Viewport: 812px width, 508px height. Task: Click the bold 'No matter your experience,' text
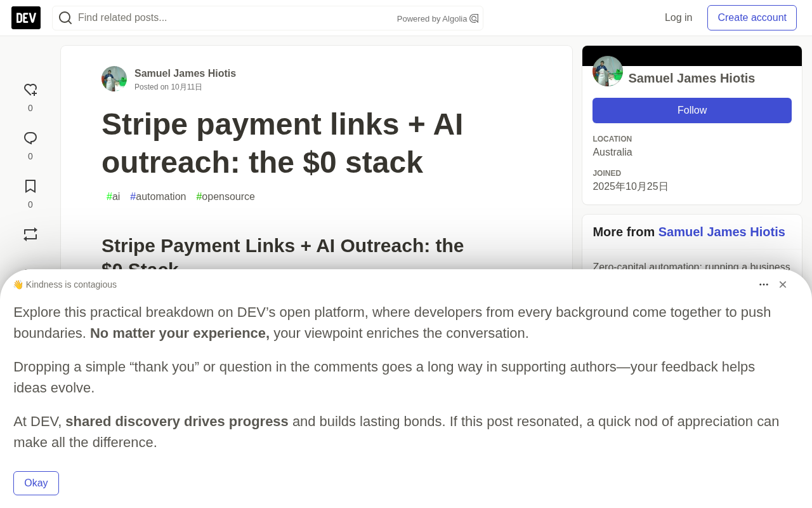pyautogui.click(x=180, y=333)
